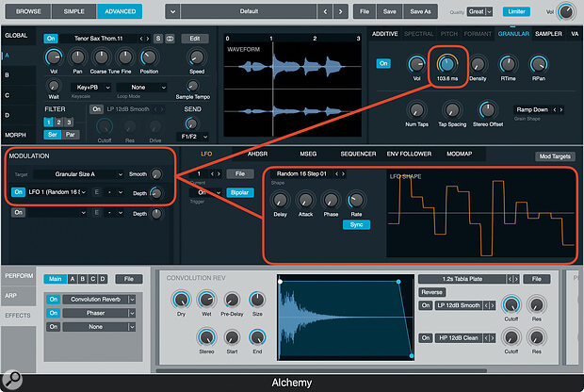Open the F1/F2 send dropdown
The height and width of the screenshot is (392, 584).
click(192, 137)
